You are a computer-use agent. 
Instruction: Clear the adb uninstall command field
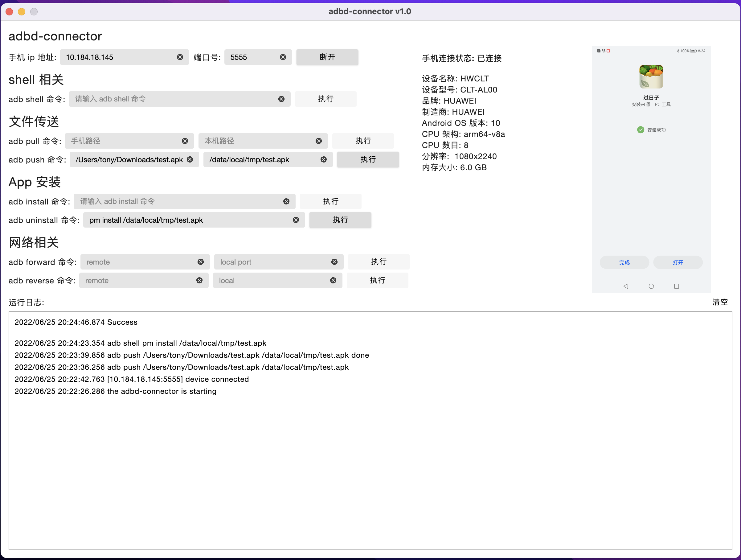pyautogui.click(x=296, y=220)
